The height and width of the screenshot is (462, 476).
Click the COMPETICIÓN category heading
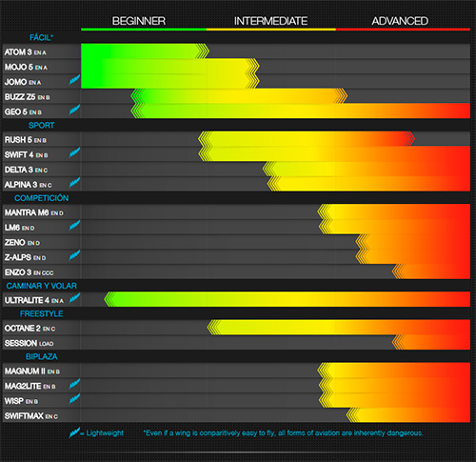[41, 198]
